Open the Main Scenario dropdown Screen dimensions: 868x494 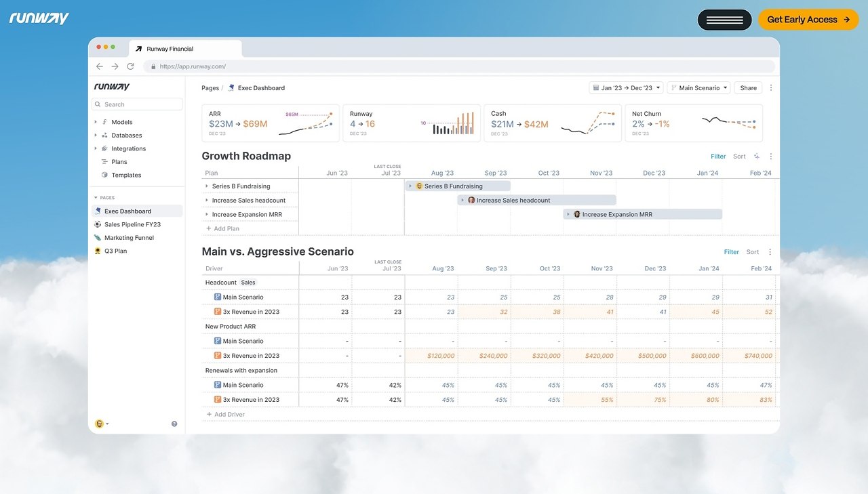(698, 88)
